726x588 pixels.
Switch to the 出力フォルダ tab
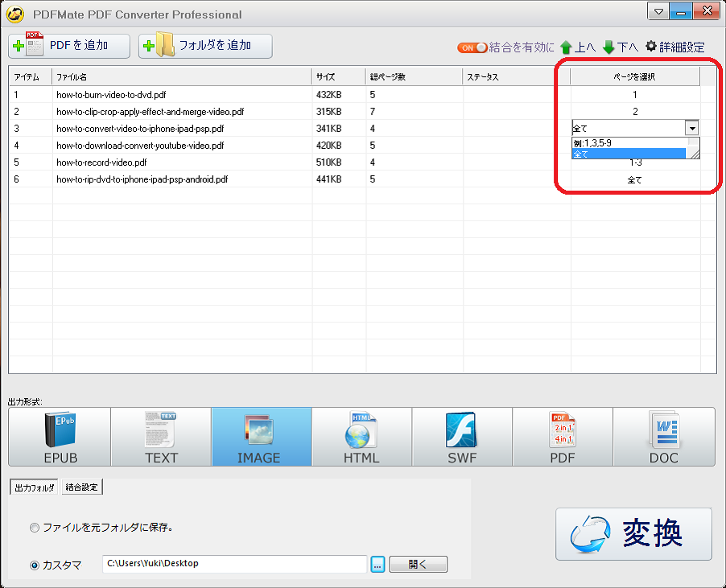pyautogui.click(x=35, y=487)
